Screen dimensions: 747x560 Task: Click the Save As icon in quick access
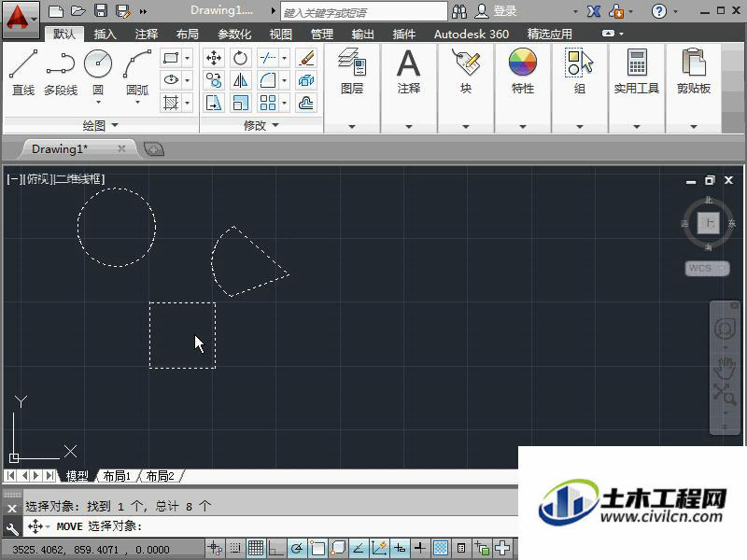[x=123, y=11]
